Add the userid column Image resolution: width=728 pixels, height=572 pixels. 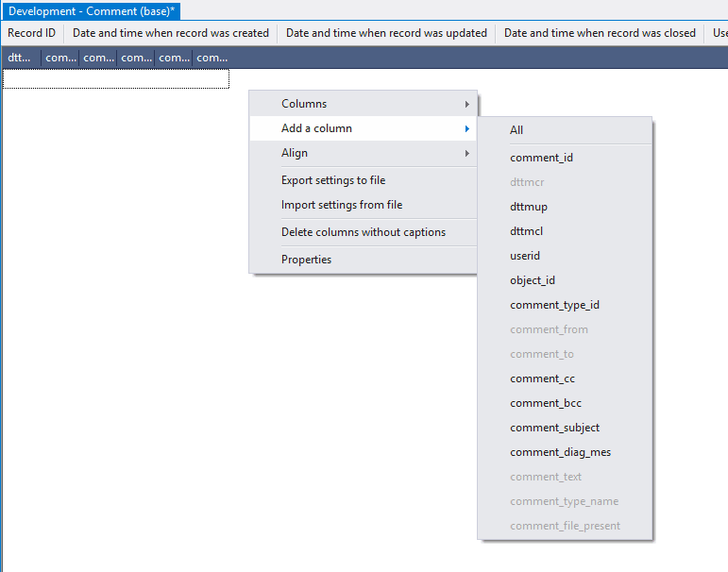pos(524,256)
